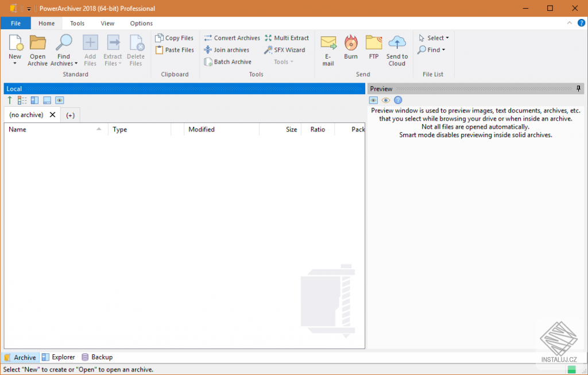The height and width of the screenshot is (375, 588).
Task: Sort by the Ratio column header
Action: [318, 129]
